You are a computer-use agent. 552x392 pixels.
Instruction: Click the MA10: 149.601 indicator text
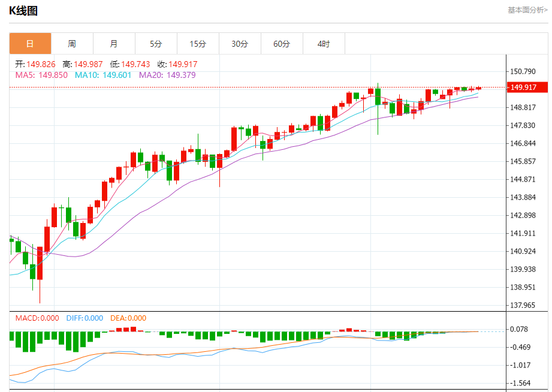pyautogui.click(x=103, y=75)
